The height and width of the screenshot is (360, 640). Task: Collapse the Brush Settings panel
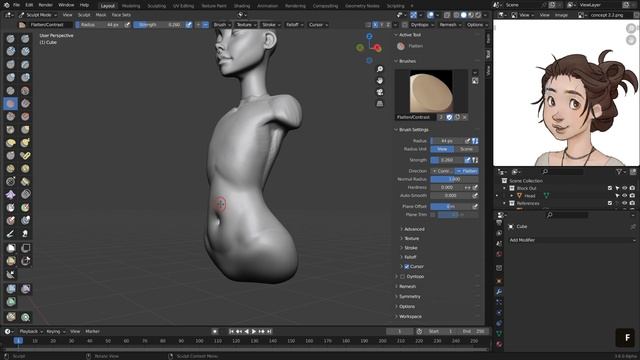pos(413,130)
